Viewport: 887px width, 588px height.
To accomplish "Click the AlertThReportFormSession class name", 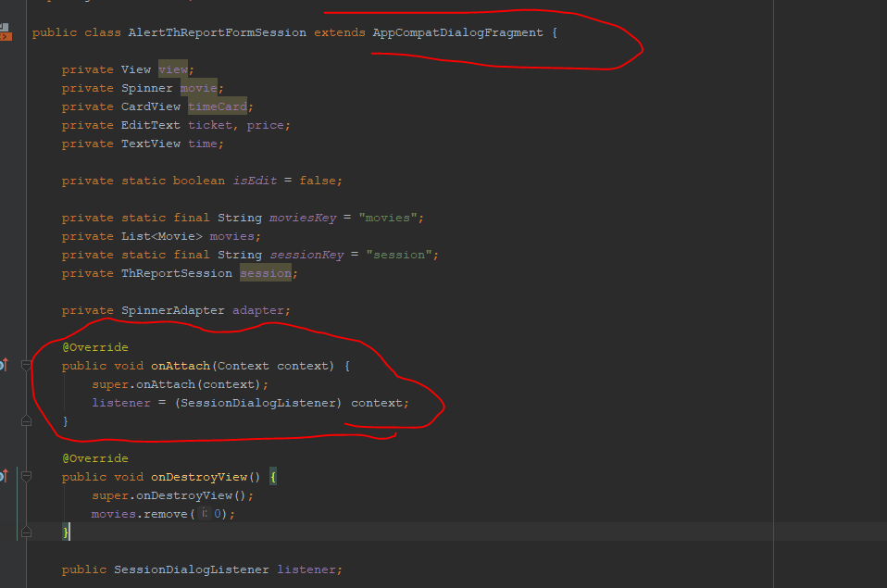I will (218, 32).
